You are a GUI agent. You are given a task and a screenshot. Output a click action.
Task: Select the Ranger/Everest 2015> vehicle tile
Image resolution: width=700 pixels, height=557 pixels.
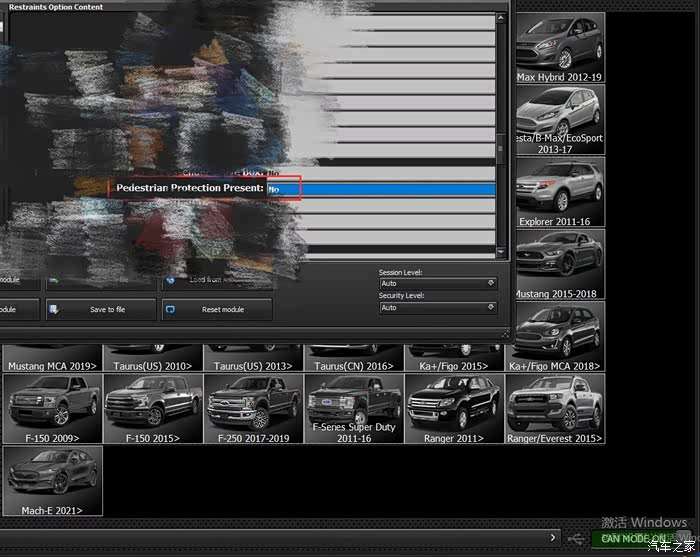554,409
